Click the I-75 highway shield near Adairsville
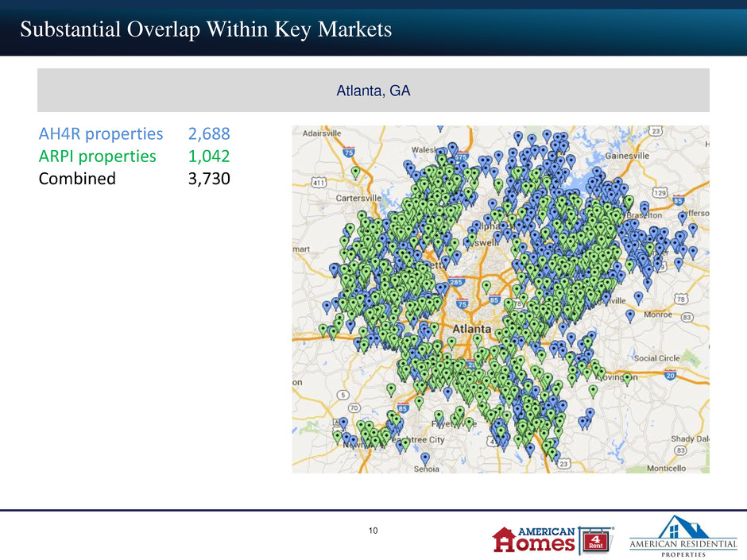The height and width of the screenshot is (560, 747). pos(349,152)
